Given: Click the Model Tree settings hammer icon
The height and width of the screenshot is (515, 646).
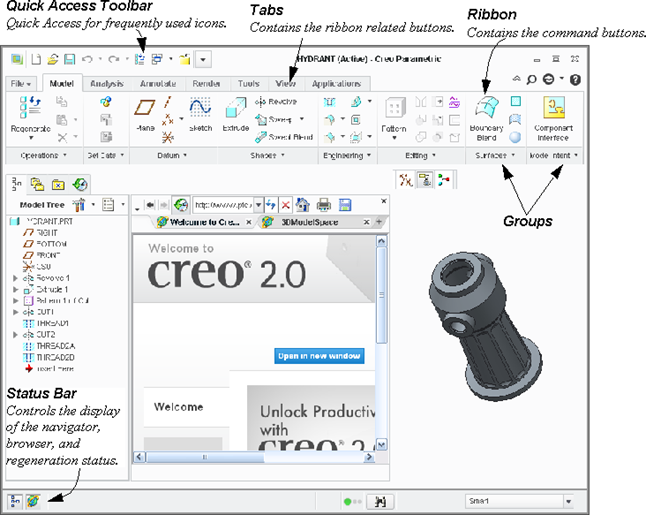Looking at the screenshot, I should pos(79,205).
